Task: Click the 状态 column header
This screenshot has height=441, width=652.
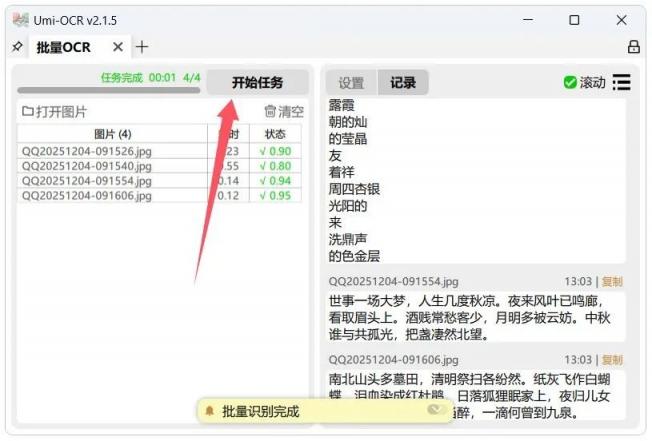Action: click(275, 134)
